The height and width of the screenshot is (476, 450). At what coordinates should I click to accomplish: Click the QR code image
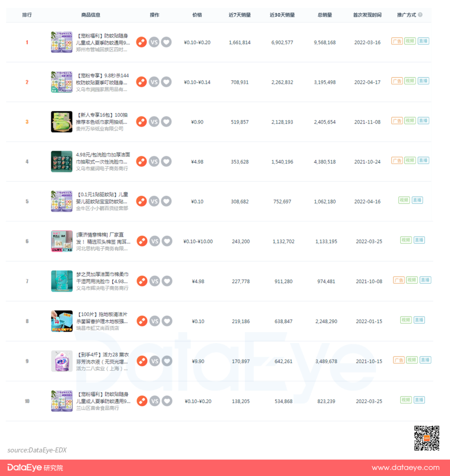click(427, 438)
